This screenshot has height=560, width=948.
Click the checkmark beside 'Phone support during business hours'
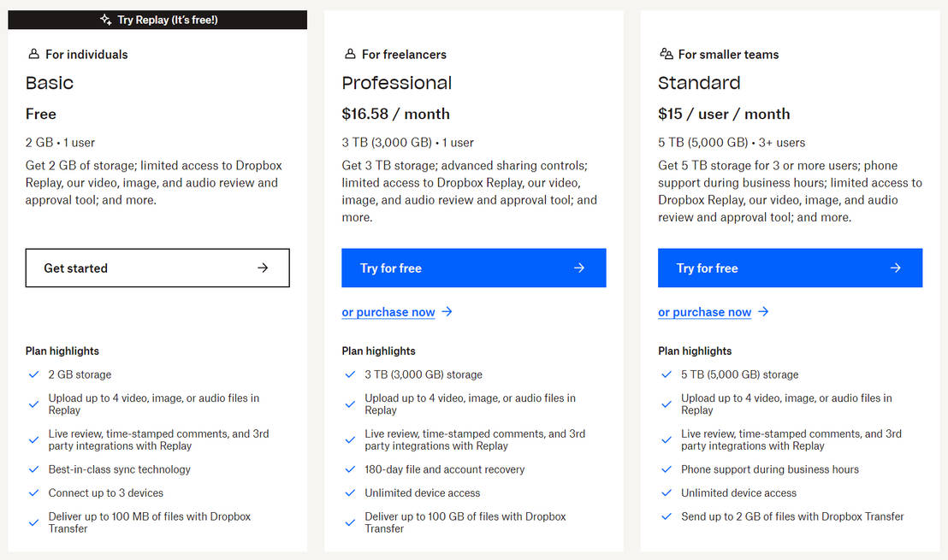tap(667, 469)
